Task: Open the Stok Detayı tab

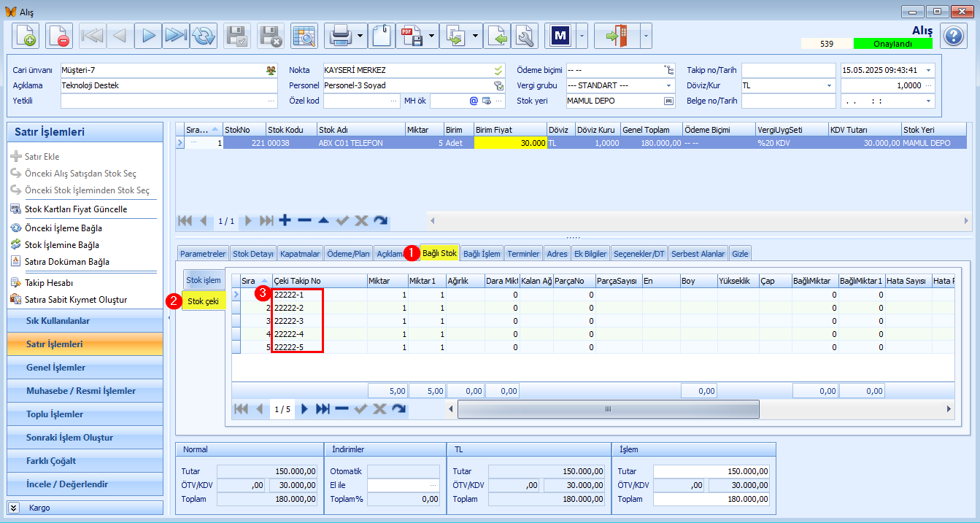Action: click(x=252, y=254)
